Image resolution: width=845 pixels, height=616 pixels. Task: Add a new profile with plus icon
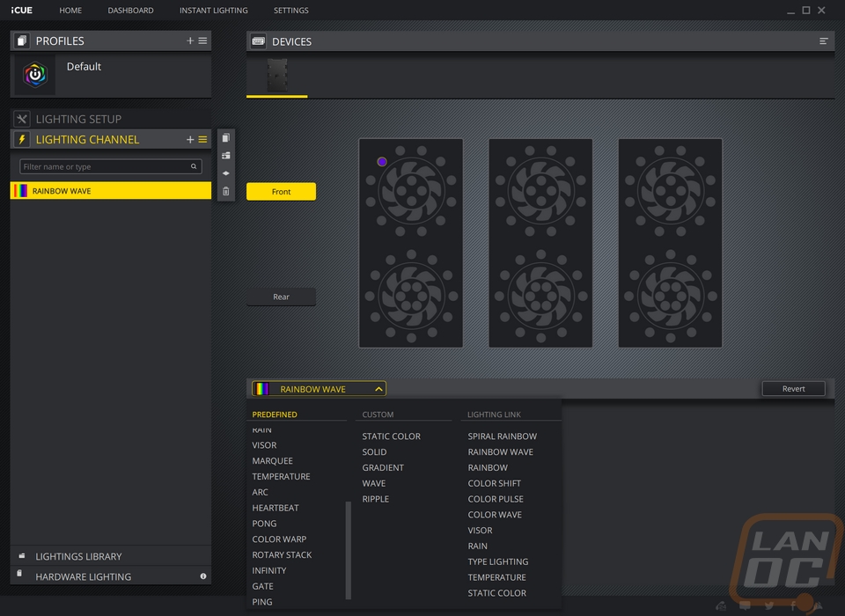(x=190, y=41)
